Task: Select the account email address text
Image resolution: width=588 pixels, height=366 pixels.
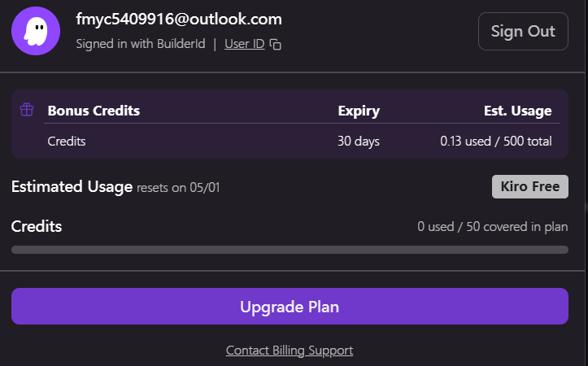Action: tap(179, 19)
